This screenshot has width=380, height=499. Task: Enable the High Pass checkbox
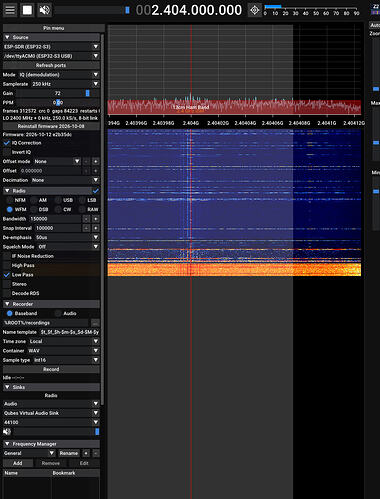(7, 265)
